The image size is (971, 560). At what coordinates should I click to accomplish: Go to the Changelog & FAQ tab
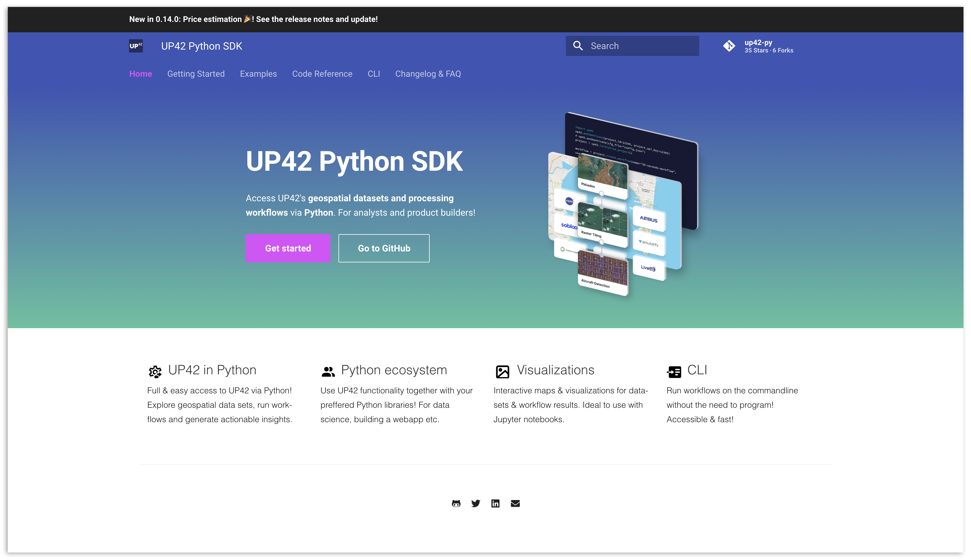[428, 74]
